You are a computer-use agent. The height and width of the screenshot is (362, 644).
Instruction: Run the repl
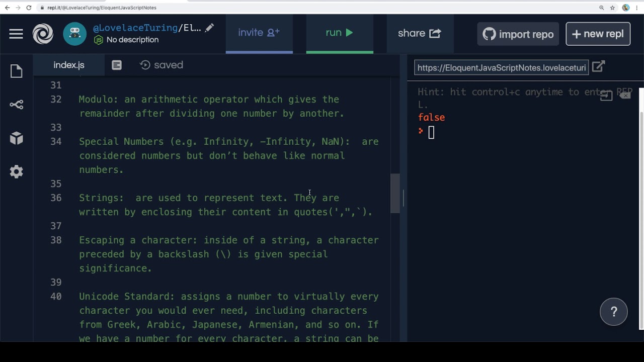[x=340, y=33]
